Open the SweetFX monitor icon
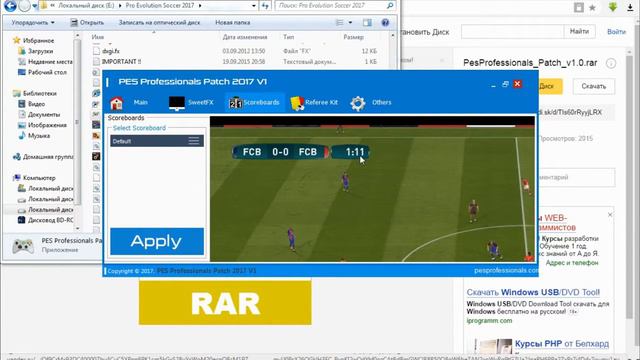 [x=177, y=103]
